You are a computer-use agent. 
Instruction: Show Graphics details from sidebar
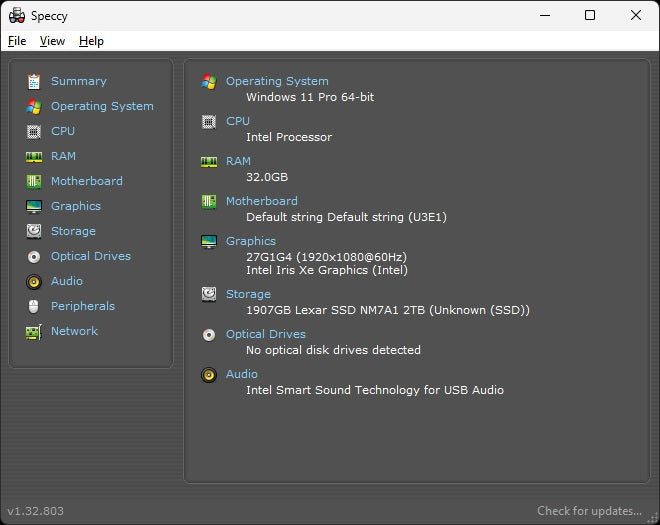tap(76, 206)
